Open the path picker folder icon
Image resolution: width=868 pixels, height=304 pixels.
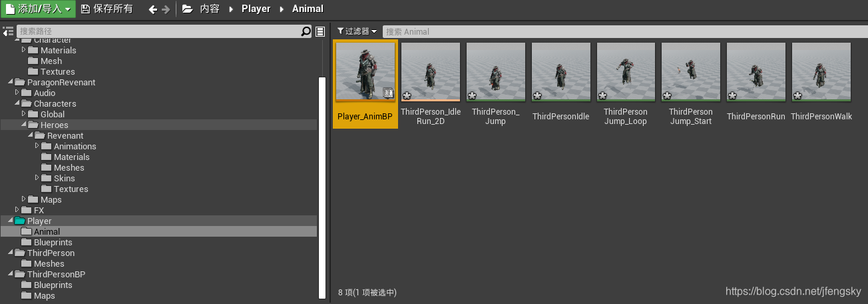pyautogui.click(x=187, y=9)
